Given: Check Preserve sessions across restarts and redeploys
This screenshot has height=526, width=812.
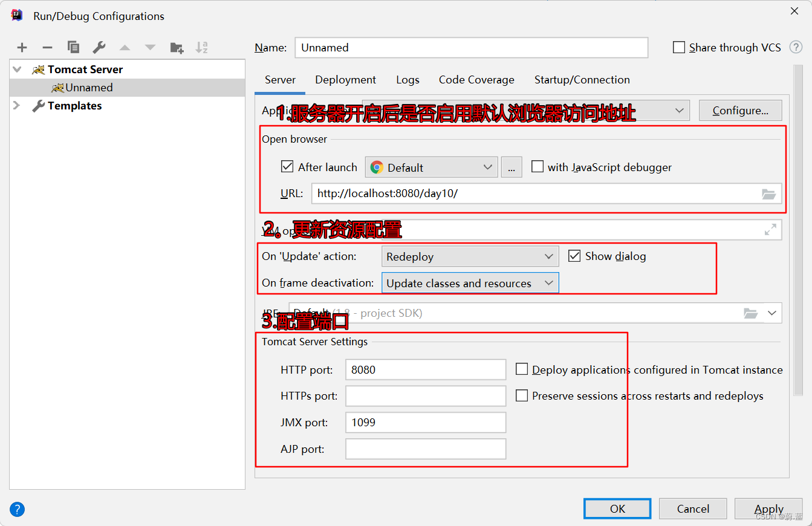Looking at the screenshot, I should [x=522, y=395].
